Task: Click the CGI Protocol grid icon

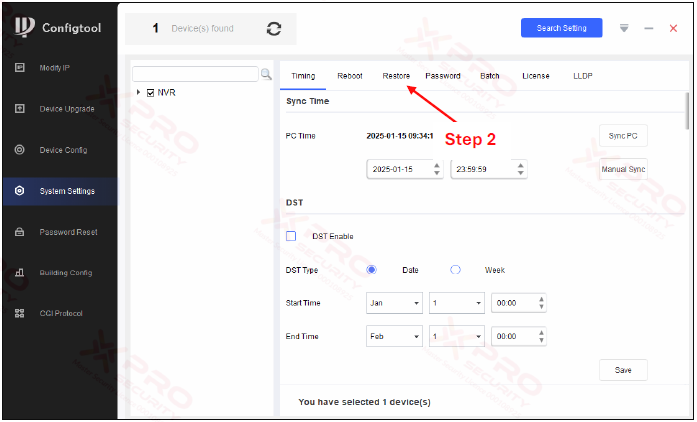Action: click(20, 313)
